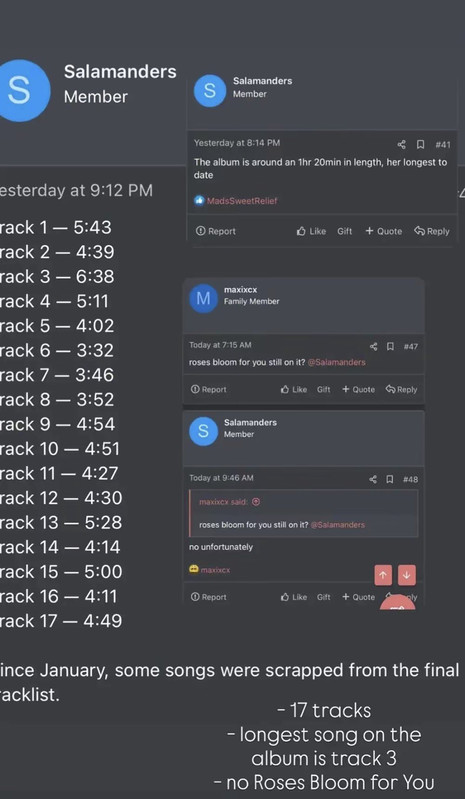Quote post #47
This screenshot has width=465, height=799.
click(x=358, y=389)
